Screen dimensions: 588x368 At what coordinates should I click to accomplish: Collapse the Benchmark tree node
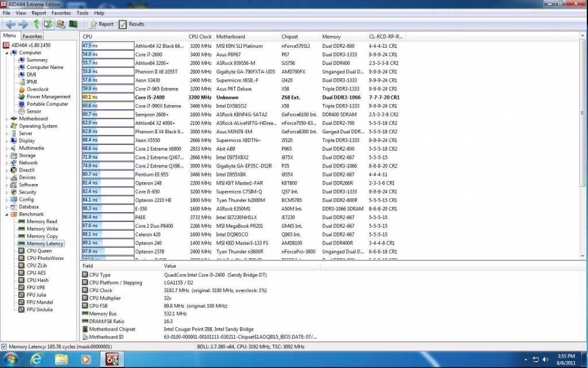(7, 214)
